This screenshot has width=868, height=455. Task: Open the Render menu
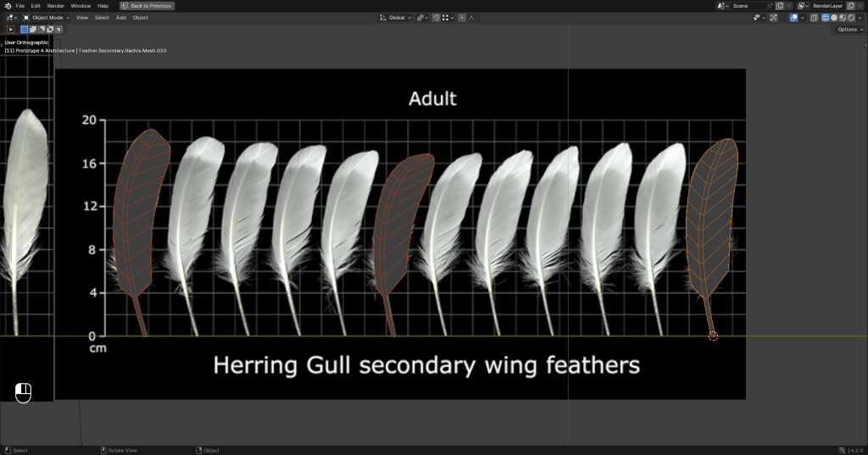[x=55, y=6]
